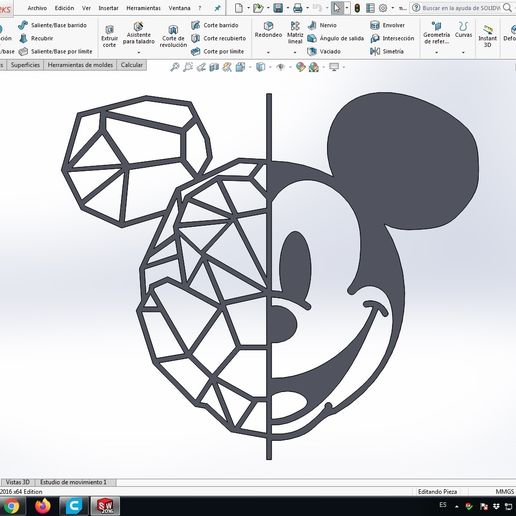Click the Zoom to area icon
Image resolution: width=516 pixels, height=516 pixels.
pos(188,67)
